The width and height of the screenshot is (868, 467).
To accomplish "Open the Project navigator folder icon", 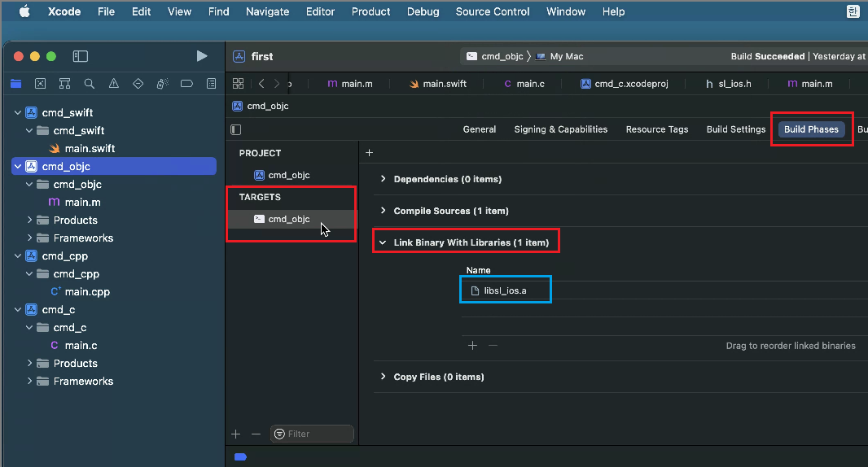I will tap(15, 84).
